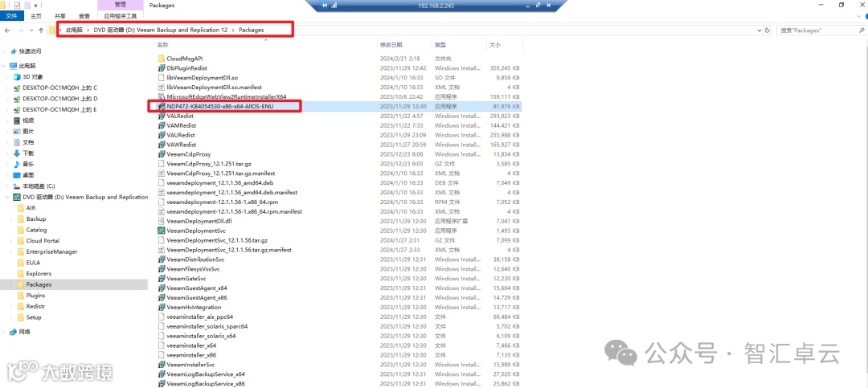Select the CloudMsgAPI folder icon
868x388 pixels.
(x=161, y=58)
